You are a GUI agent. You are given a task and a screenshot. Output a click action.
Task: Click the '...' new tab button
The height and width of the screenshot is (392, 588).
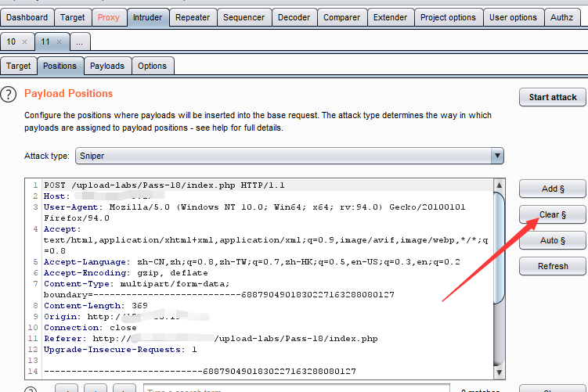click(x=80, y=41)
